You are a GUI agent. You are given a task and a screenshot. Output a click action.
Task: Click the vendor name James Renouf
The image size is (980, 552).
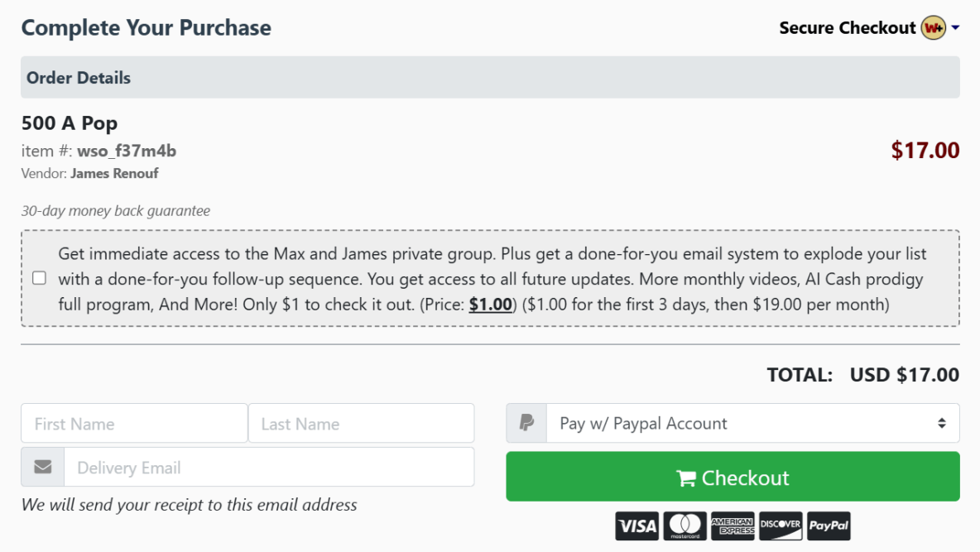(114, 174)
